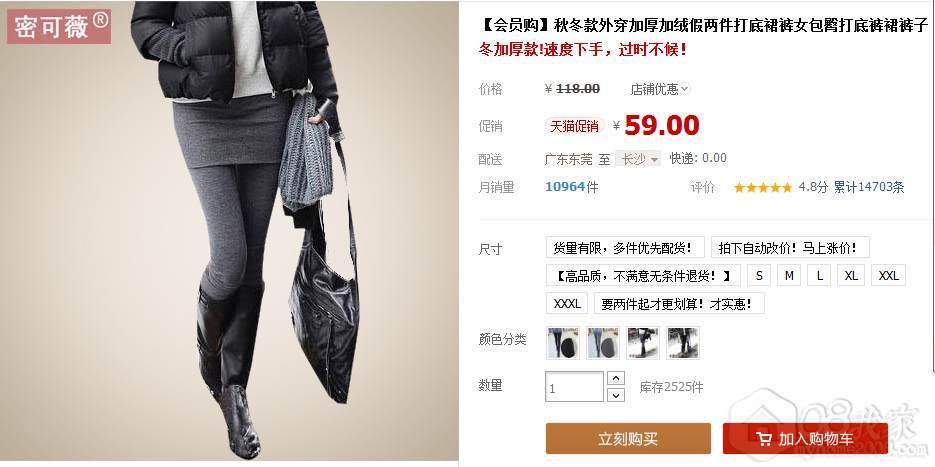Select size XXXL option

567,304
